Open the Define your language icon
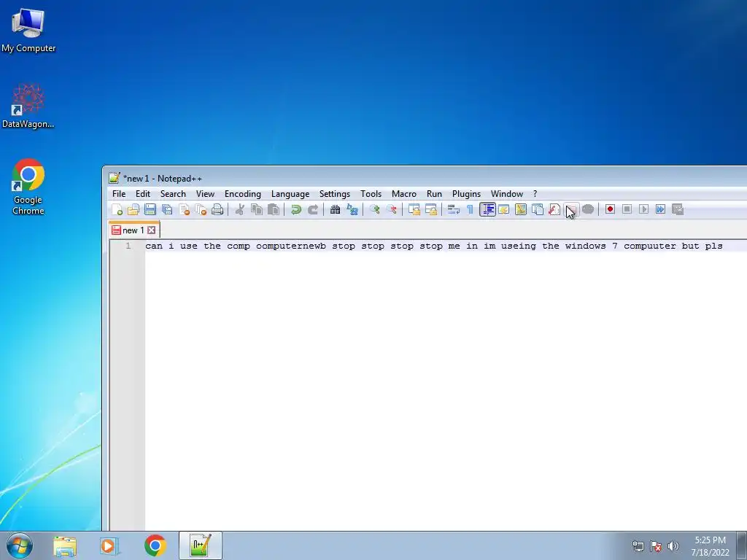 [x=503, y=209]
